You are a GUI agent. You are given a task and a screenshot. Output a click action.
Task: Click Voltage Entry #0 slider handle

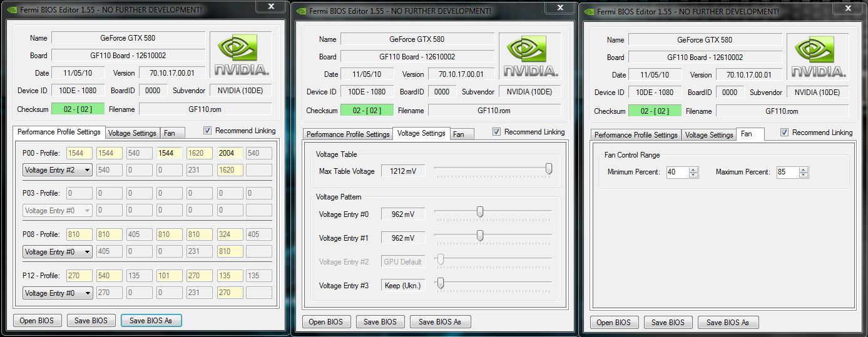point(480,213)
